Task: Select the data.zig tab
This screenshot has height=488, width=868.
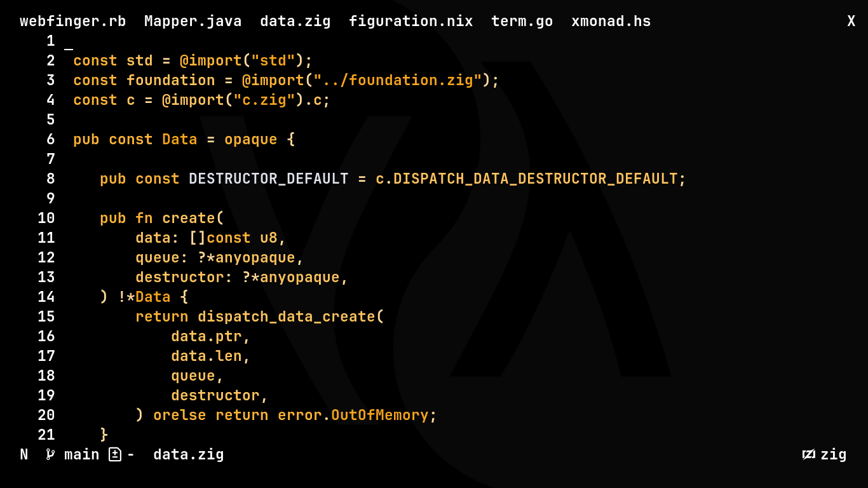Action: click(295, 21)
